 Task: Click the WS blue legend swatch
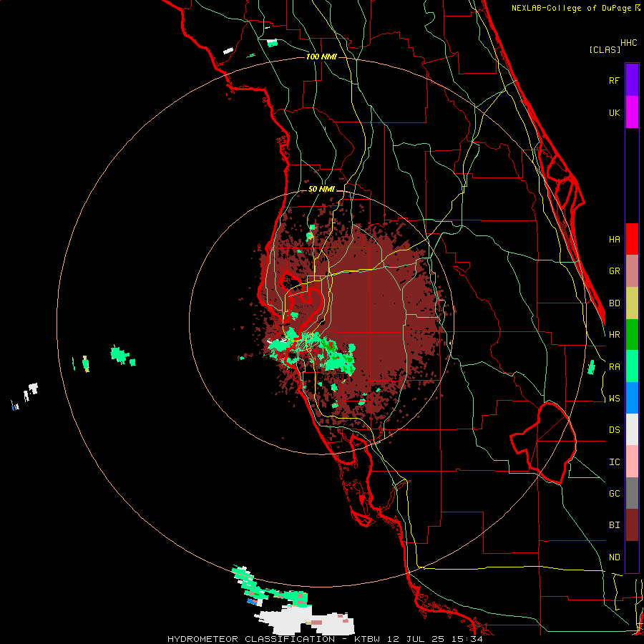pos(632,398)
